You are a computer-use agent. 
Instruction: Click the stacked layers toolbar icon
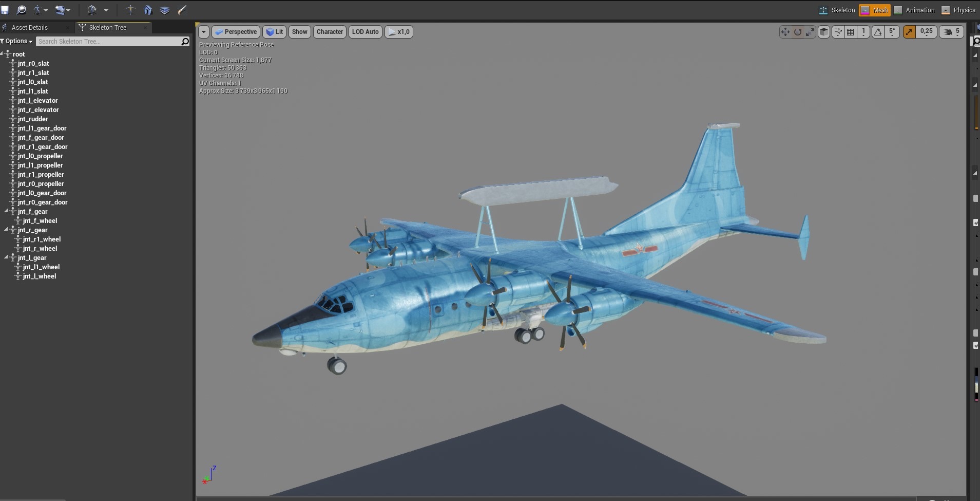coord(165,10)
